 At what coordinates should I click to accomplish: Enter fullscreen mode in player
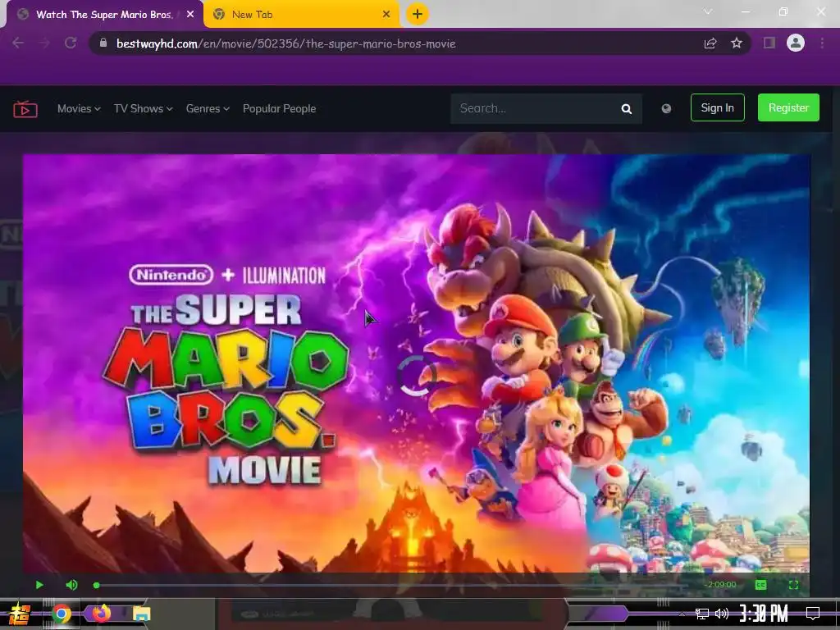click(794, 584)
